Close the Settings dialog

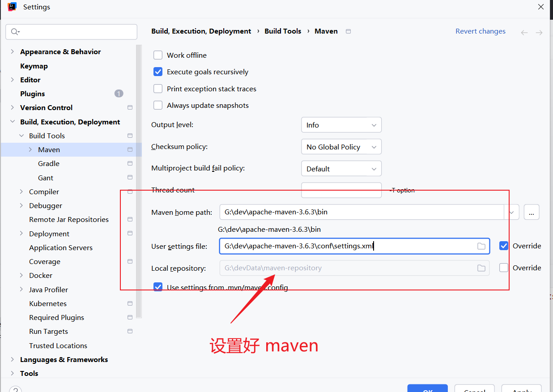[541, 7]
